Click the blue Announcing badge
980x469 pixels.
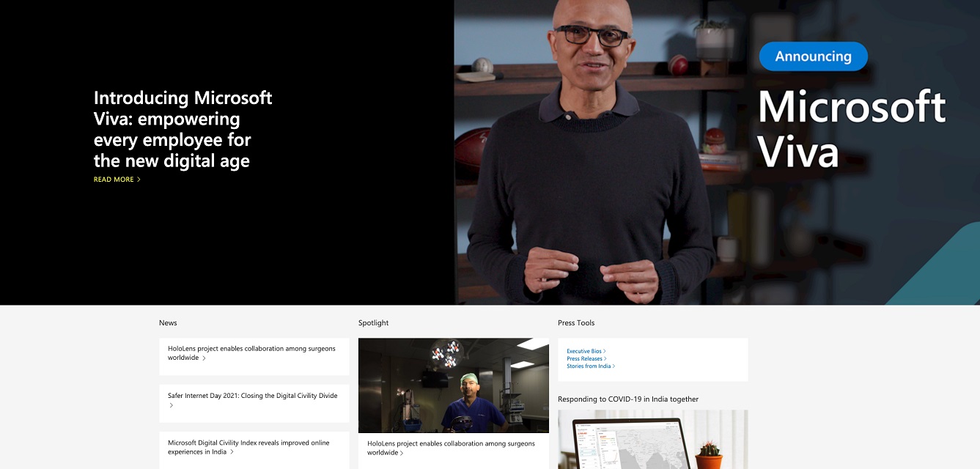(x=813, y=56)
